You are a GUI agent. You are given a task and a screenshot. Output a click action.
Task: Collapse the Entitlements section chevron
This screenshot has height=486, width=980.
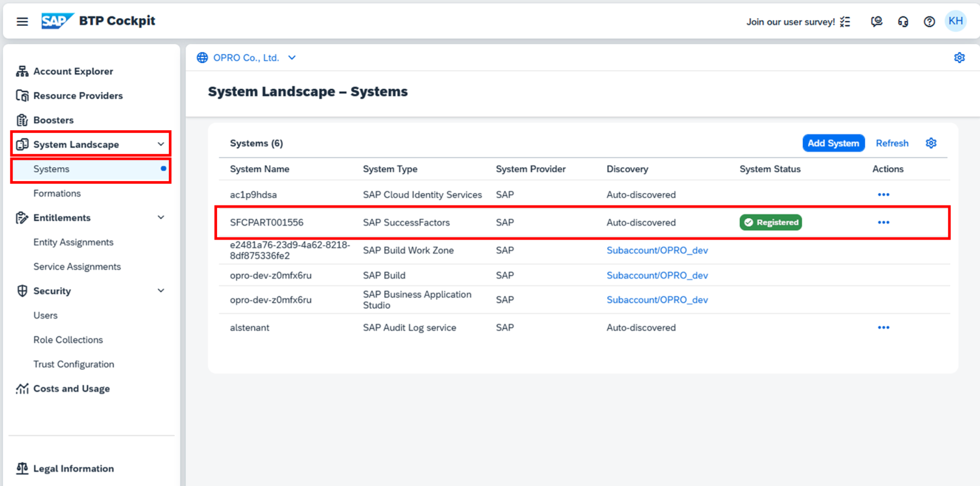point(161,218)
